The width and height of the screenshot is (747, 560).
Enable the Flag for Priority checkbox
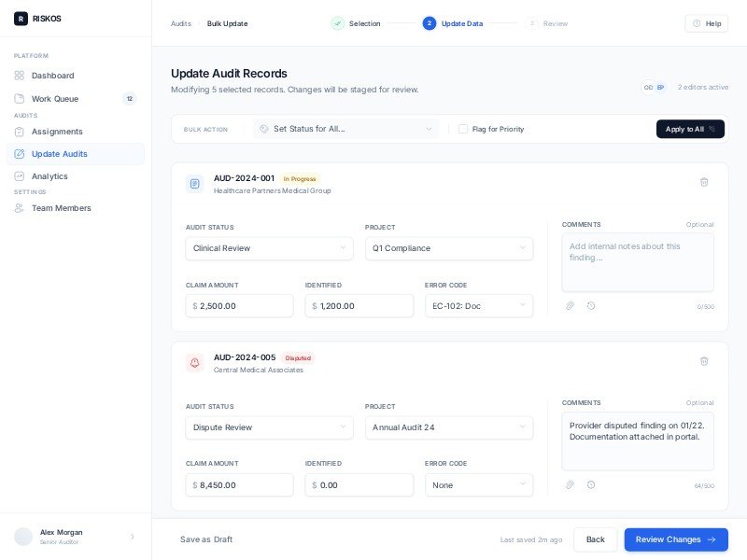tap(464, 130)
